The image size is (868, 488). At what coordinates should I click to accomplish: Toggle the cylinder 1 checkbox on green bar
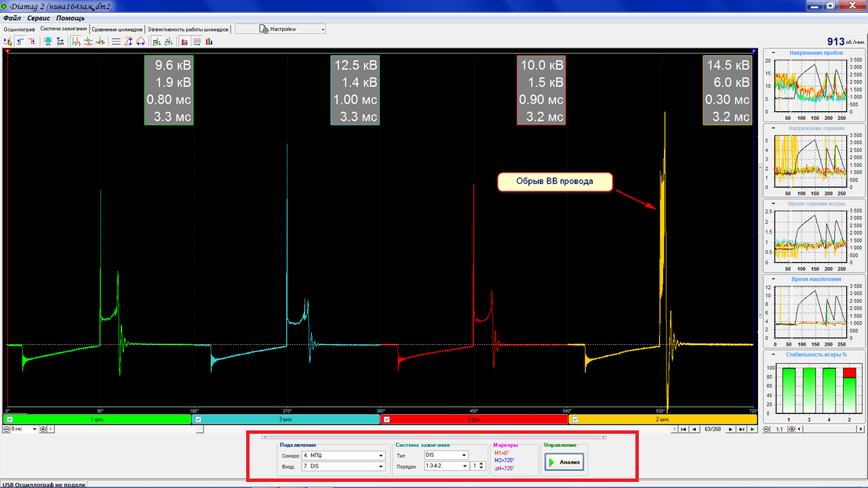(11, 420)
